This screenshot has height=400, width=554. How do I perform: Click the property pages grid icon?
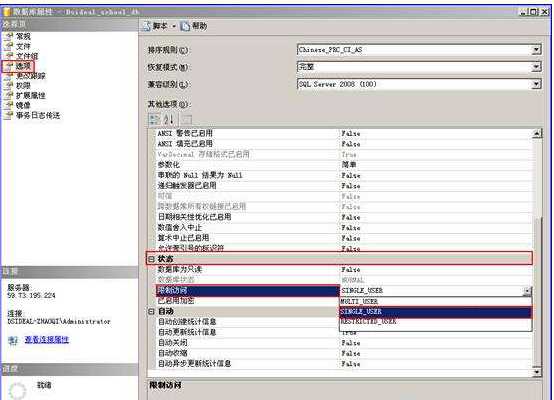point(187,119)
